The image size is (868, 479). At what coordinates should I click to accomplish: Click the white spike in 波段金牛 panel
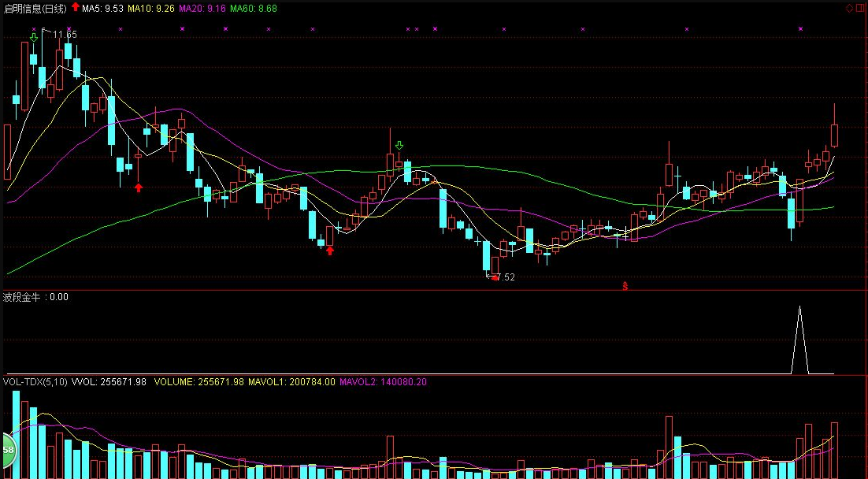point(799,340)
